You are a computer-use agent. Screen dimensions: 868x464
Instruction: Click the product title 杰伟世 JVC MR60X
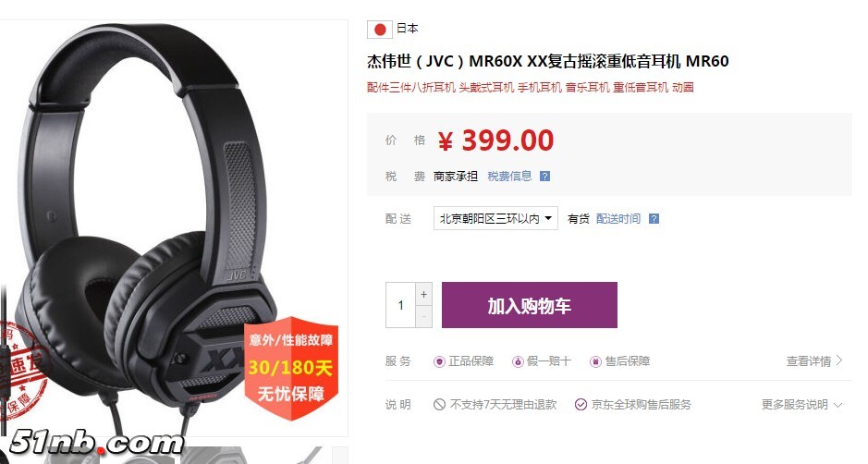click(x=547, y=61)
